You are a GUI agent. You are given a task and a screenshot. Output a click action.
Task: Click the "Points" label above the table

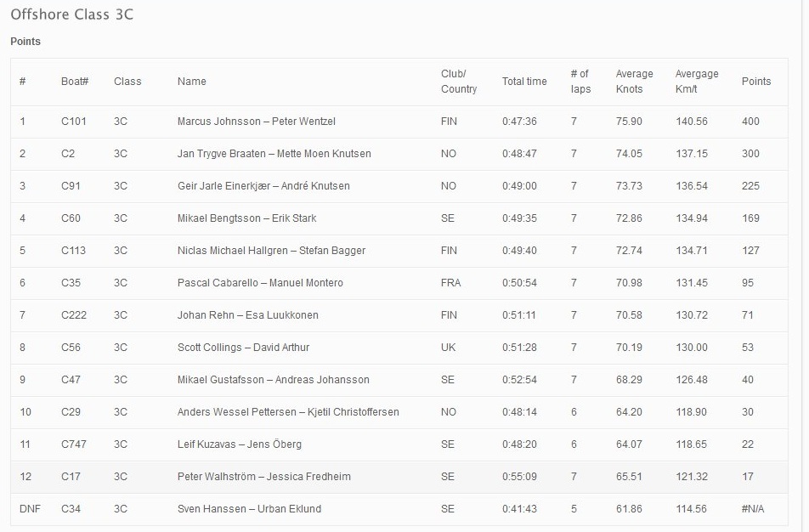click(25, 42)
